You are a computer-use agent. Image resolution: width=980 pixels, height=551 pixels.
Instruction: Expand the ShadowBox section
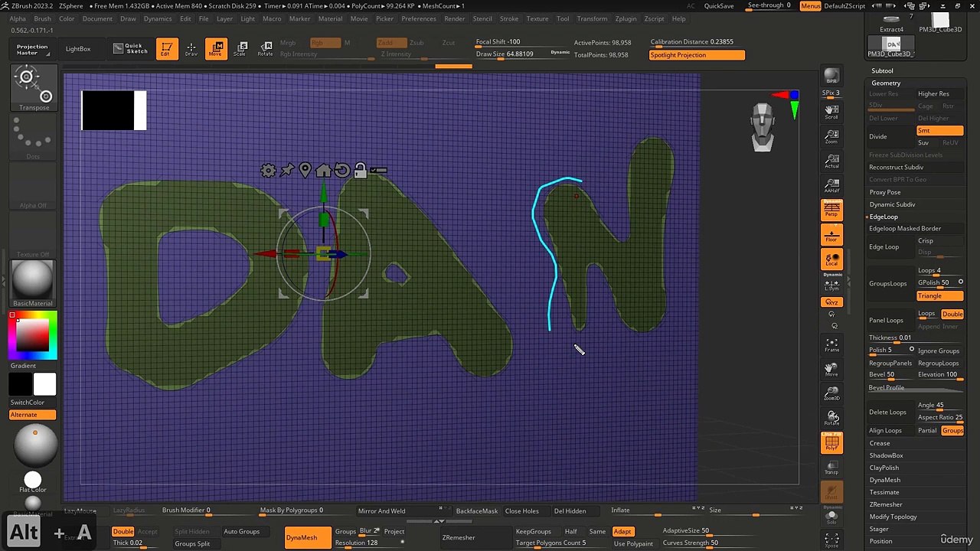886,455
